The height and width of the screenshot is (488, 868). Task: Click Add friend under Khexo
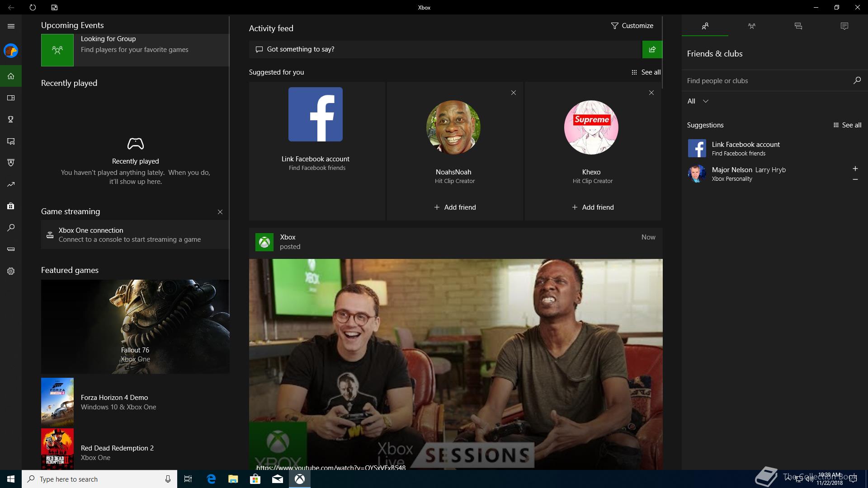pyautogui.click(x=593, y=207)
